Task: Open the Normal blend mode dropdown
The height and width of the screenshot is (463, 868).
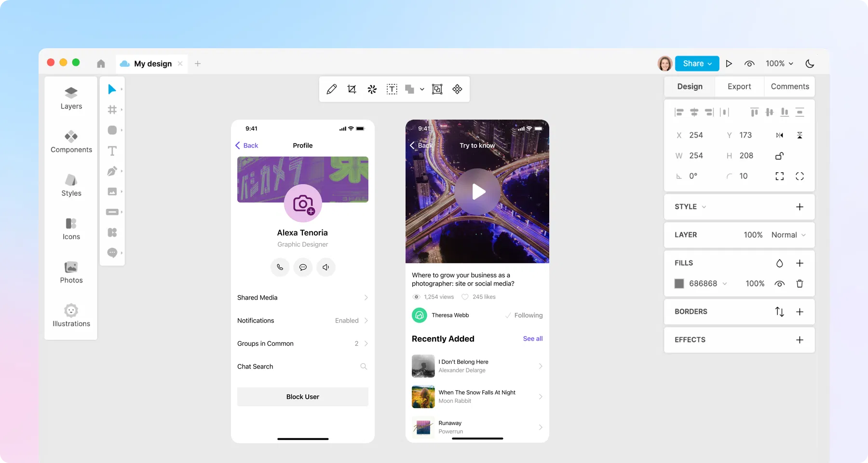Action: click(x=788, y=235)
